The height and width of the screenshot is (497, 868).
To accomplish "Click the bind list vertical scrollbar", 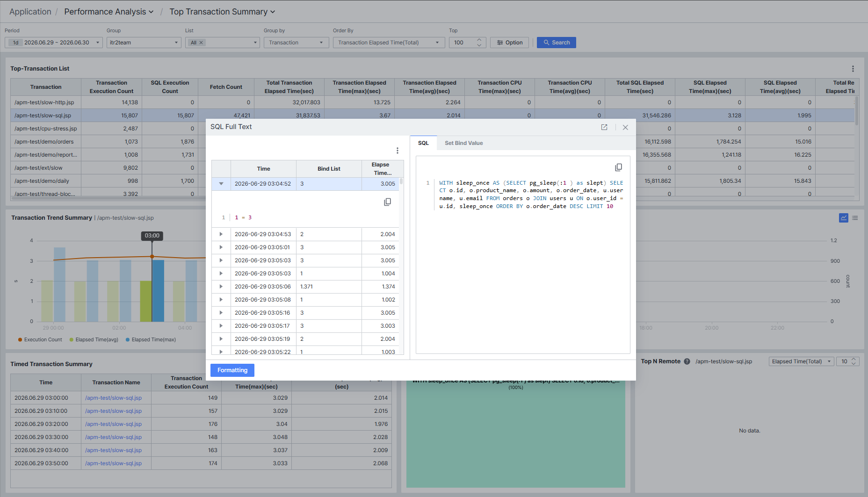I will click(x=401, y=181).
